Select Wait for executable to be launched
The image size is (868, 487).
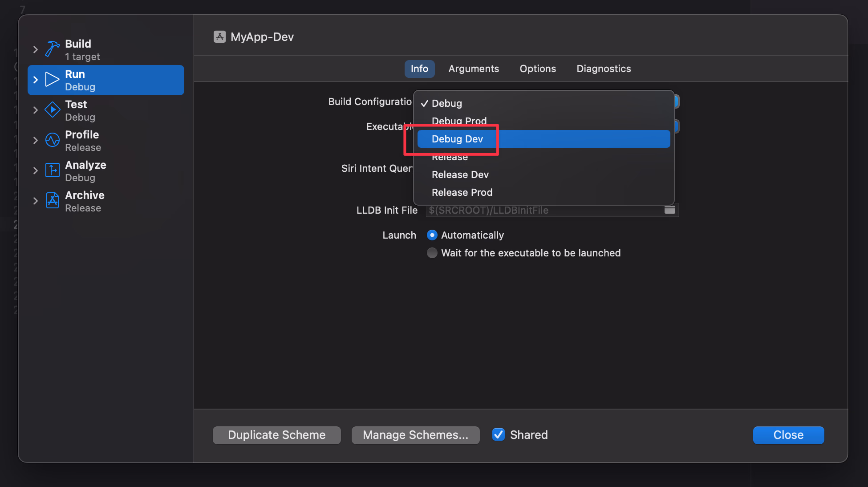pos(432,253)
